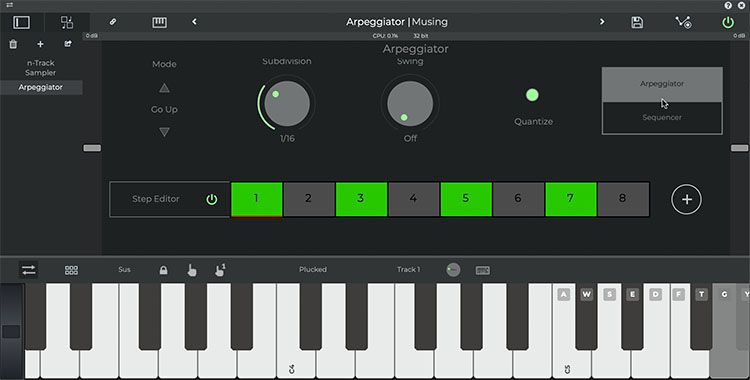Image resolution: width=750 pixels, height=380 pixels.
Task: Toggle the Quantize indicator
Action: point(532,95)
